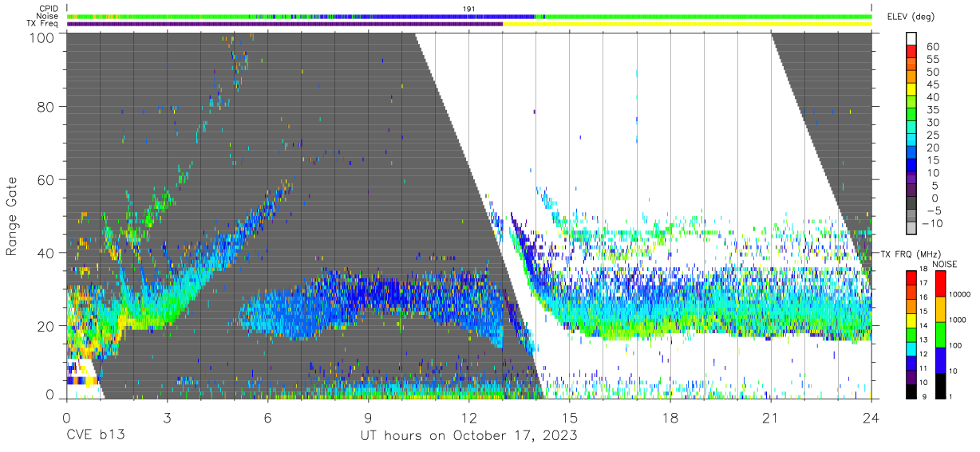Click the yellow portion of the TX Freq strip
Viewport: 980px width, 452px height.
point(687,24)
